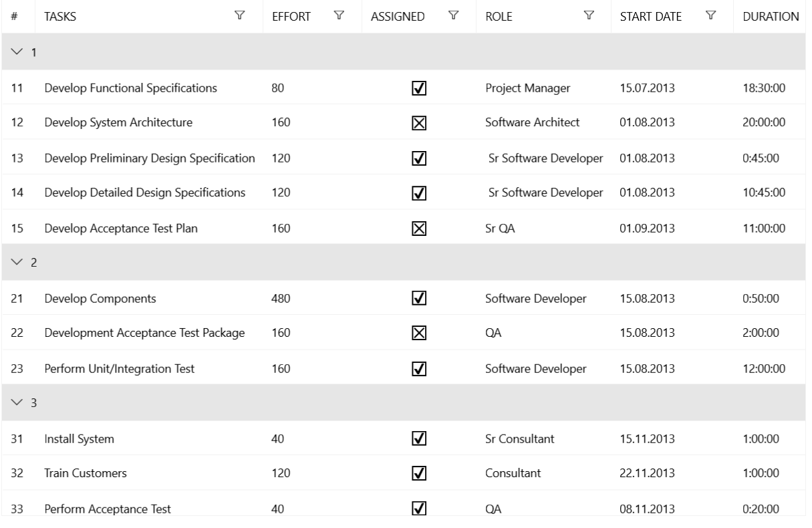Open the filter menu for ROLE column

tap(587, 17)
